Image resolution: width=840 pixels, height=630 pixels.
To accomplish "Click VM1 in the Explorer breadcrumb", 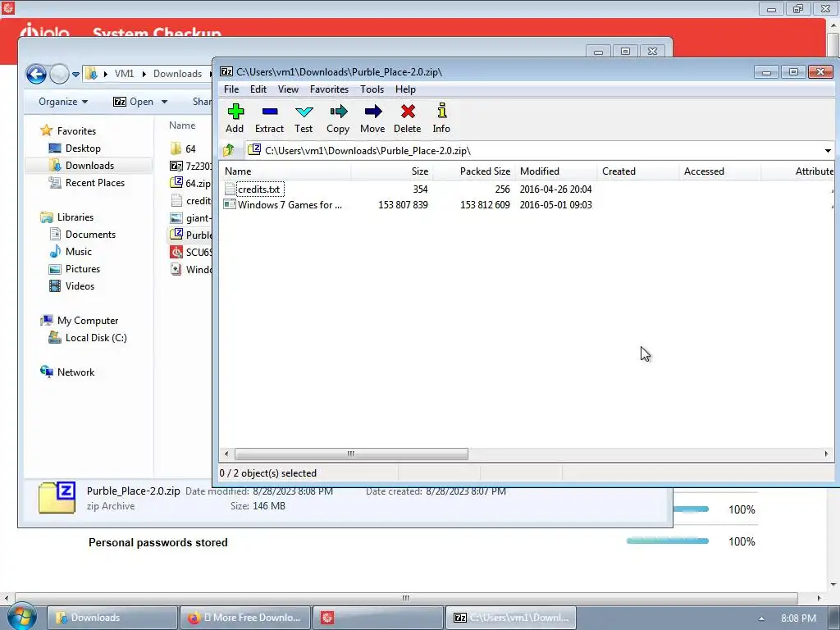I will [x=125, y=74].
